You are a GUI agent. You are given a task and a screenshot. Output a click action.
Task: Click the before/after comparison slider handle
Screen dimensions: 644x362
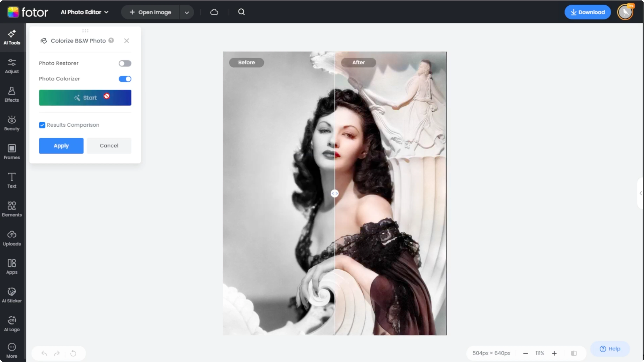334,193
